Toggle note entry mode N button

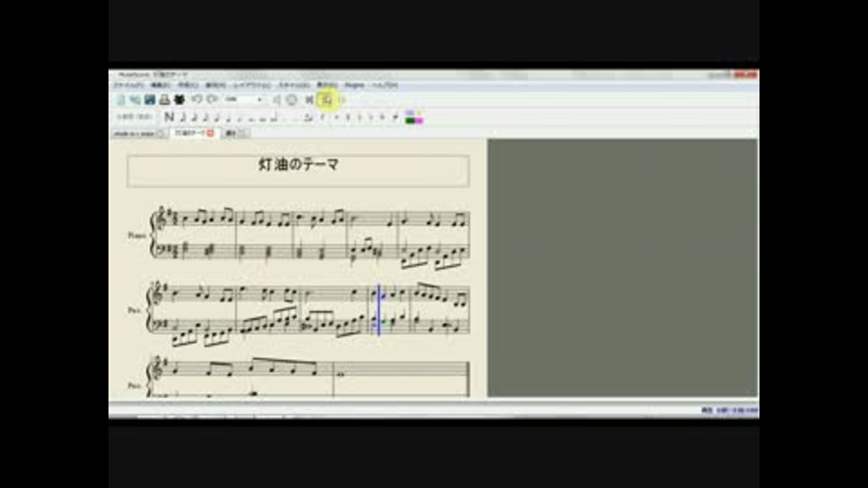pyautogui.click(x=169, y=117)
